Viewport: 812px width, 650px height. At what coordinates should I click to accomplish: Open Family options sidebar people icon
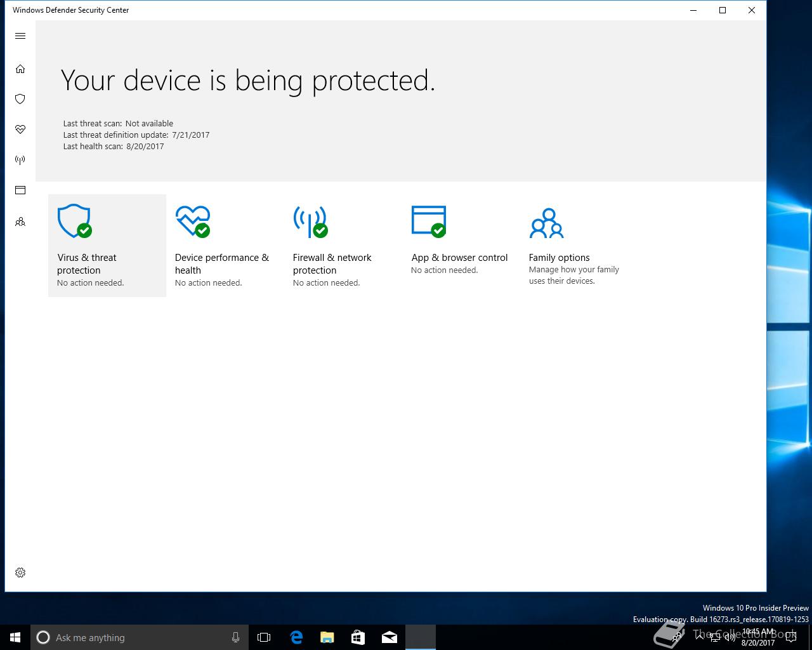20,222
